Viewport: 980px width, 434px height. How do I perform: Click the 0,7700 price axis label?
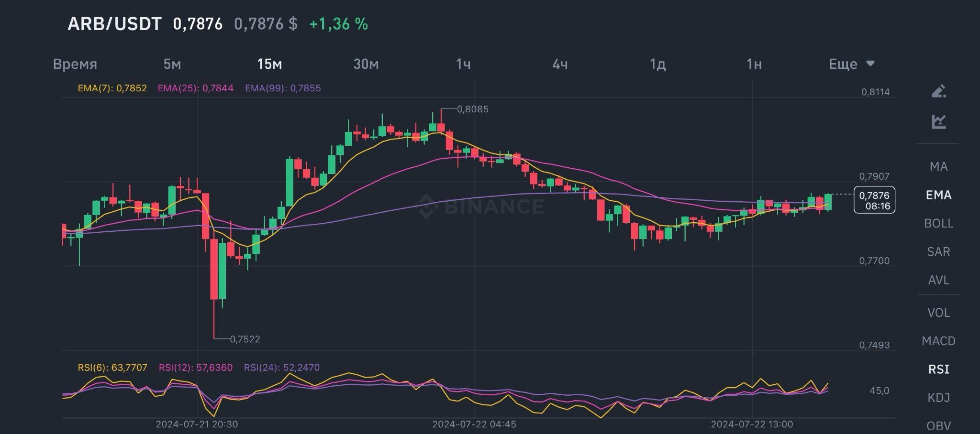[874, 261]
